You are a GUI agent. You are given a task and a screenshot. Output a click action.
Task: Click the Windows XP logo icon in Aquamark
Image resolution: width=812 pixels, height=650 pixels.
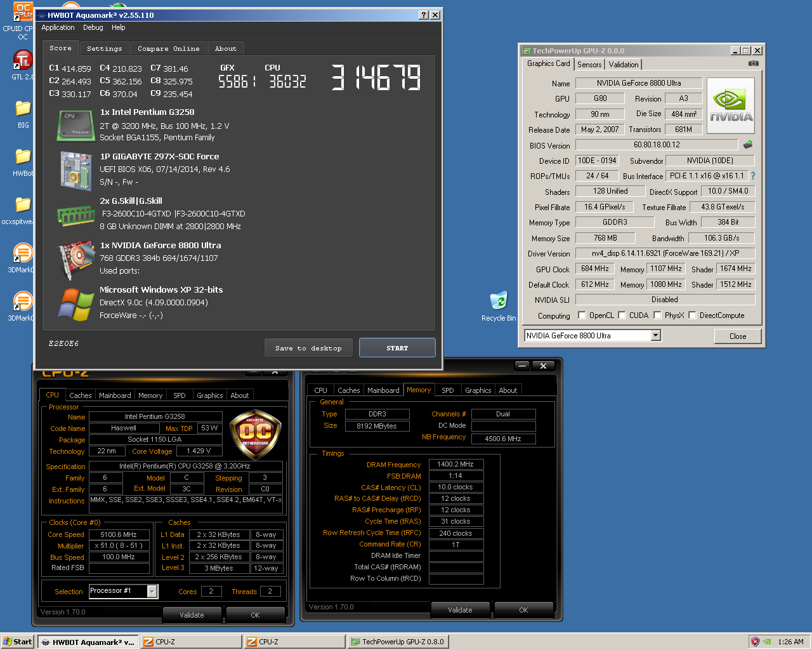(x=76, y=305)
